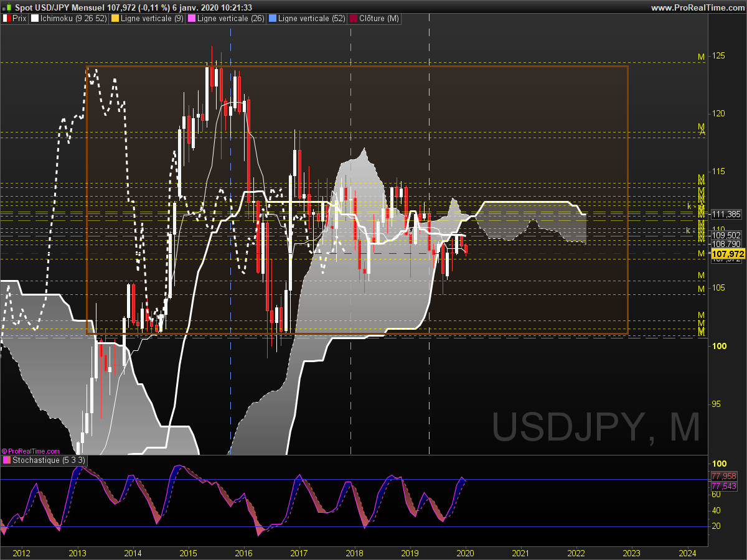Click the stochastic value label 77,543
The image size is (747, 560).
coord(724,485)
